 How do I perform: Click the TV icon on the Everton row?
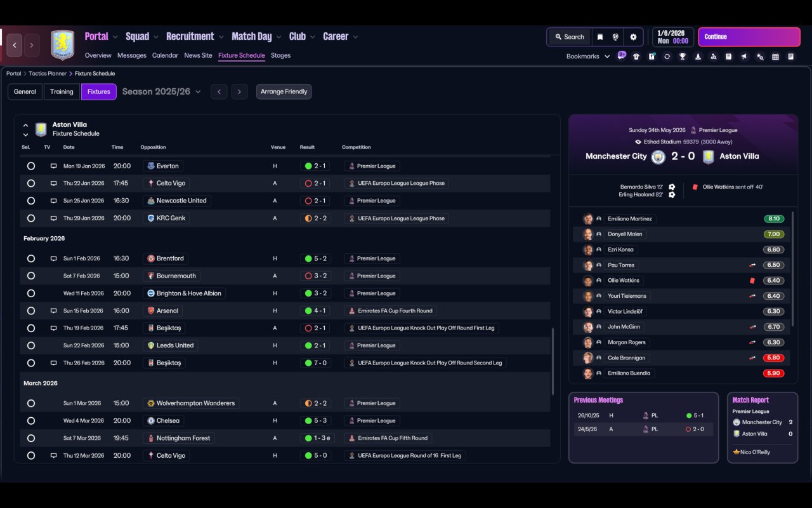coord(54,166)
